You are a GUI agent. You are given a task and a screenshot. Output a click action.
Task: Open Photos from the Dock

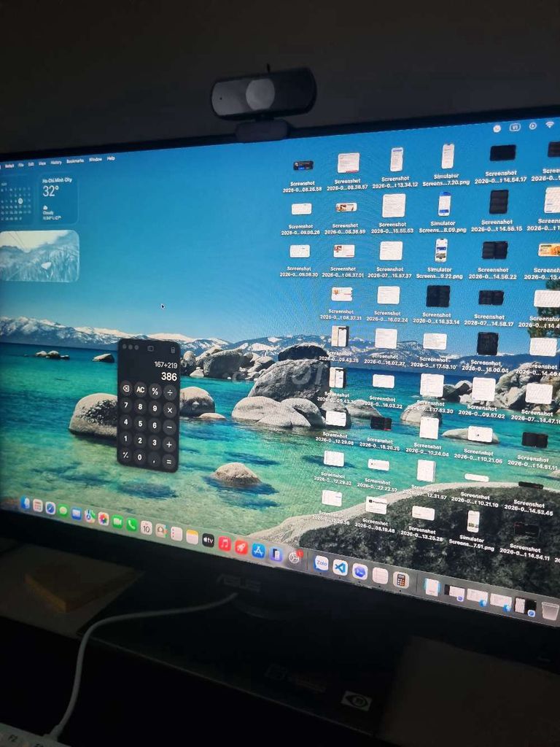click(x=104, y=519)
